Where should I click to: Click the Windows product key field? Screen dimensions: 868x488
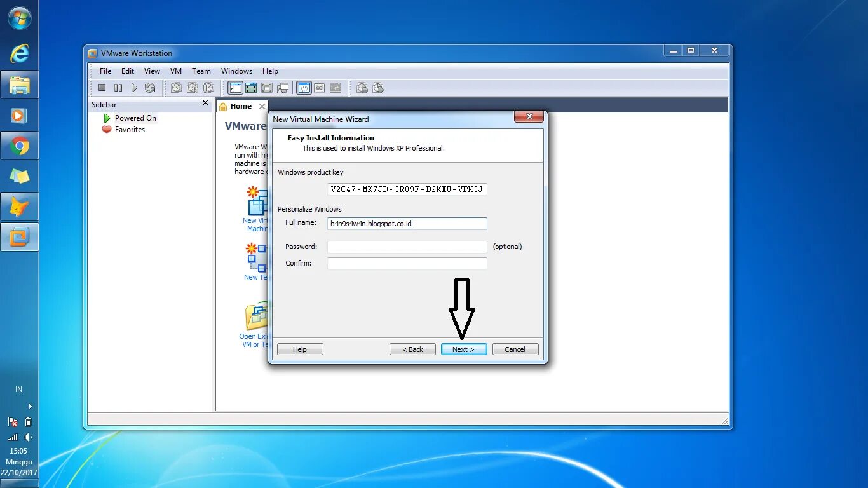click(x=407, y=189)
